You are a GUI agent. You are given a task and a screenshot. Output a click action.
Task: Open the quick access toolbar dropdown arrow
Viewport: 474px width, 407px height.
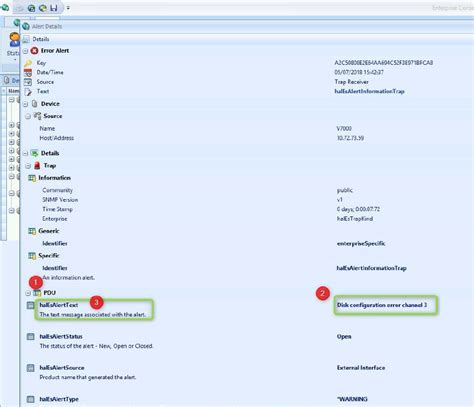click(68, 8)
